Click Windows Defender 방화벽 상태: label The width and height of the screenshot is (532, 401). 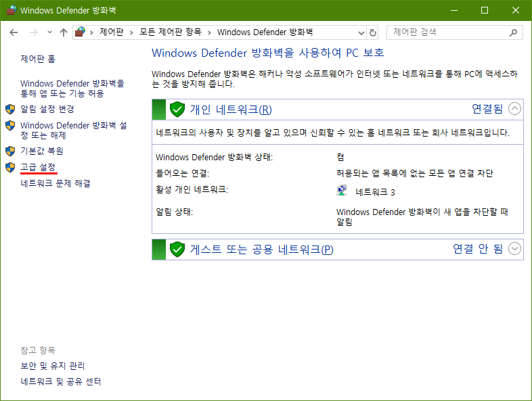pyautogui.click(x=214, y=158)
